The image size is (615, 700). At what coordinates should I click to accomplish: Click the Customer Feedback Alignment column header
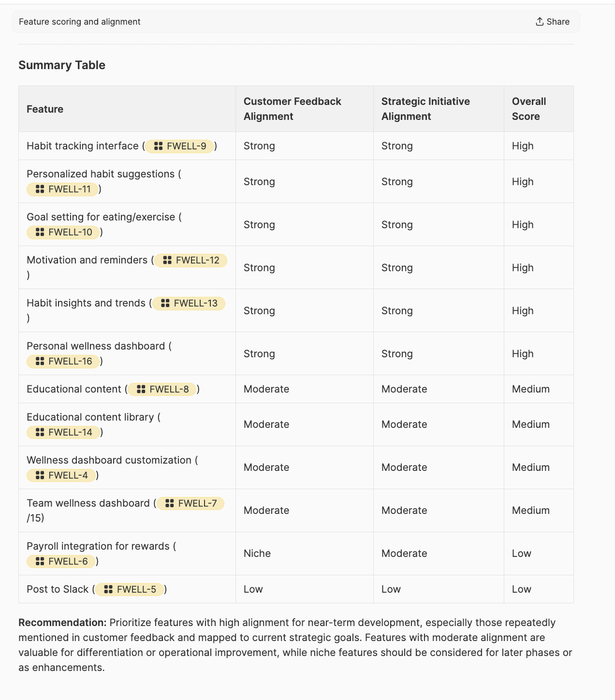[292, 109]
